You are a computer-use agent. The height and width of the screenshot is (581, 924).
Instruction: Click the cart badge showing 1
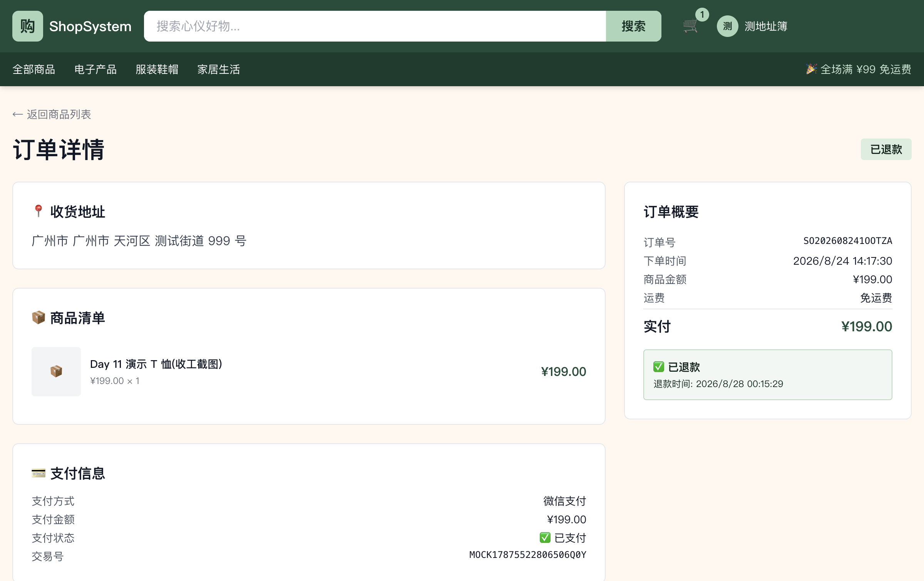click(x=702, y=15)
